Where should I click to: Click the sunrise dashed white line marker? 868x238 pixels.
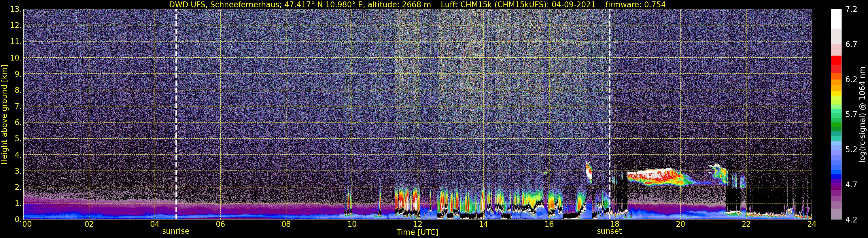[x=176, y=114]
